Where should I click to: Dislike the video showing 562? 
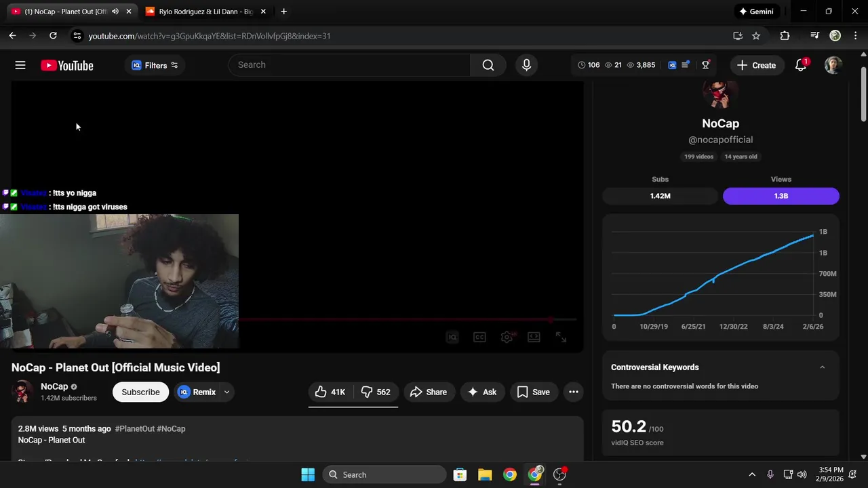(376, 392)
